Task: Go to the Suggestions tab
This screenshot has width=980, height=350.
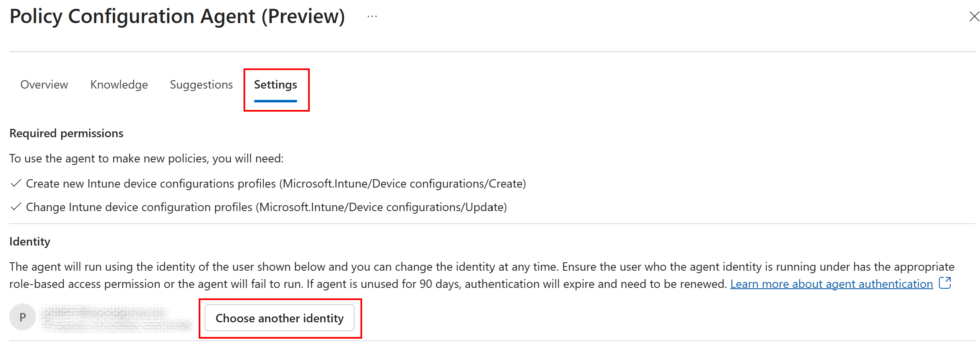Action: (x=201, y=85)
